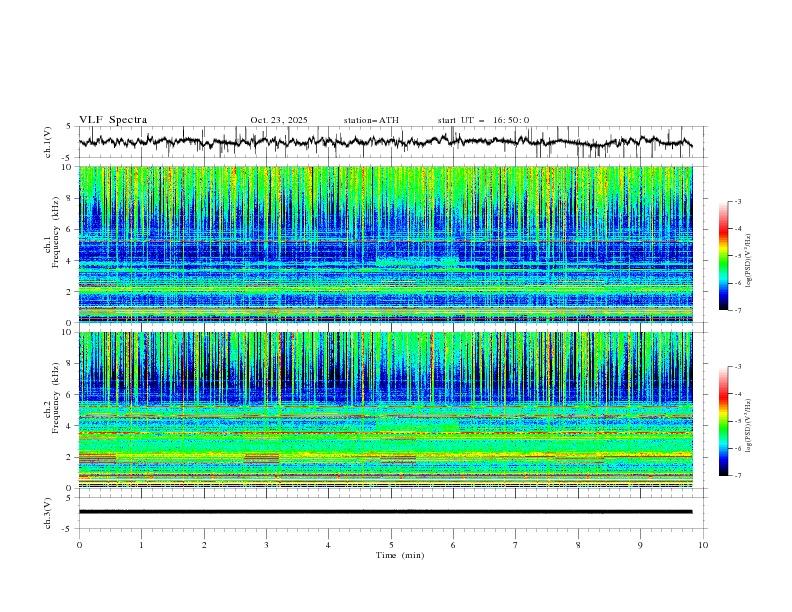The height and width of the screenshot is (612, 792).
Task: Click time axis tick label "10"
Action: 703,545
